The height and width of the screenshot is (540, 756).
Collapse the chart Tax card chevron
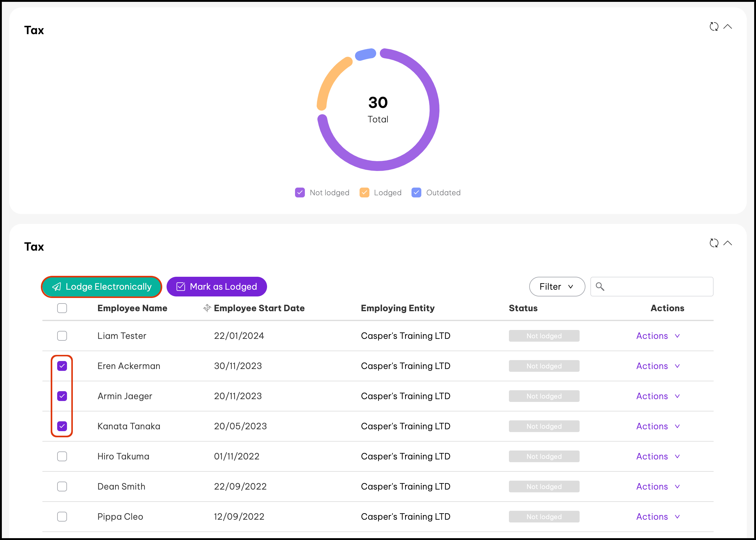tap(727, 27)
